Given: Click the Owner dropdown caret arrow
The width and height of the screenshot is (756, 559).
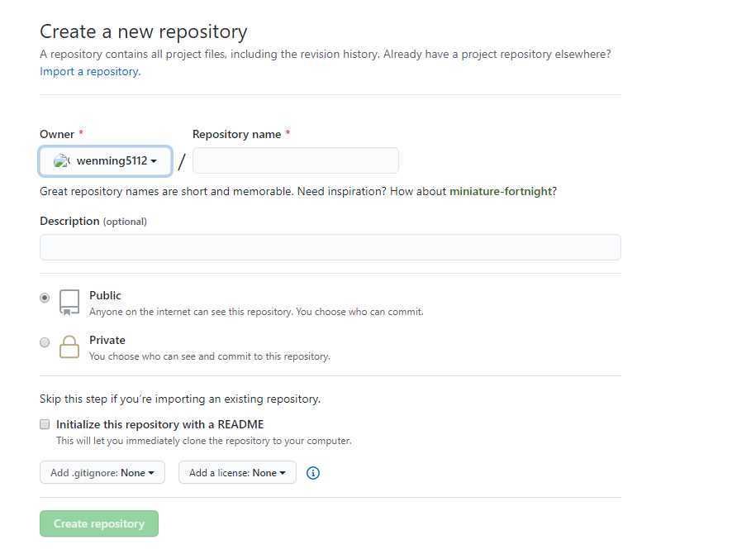Looking at the screenshot, I should [x=154, y=161].
